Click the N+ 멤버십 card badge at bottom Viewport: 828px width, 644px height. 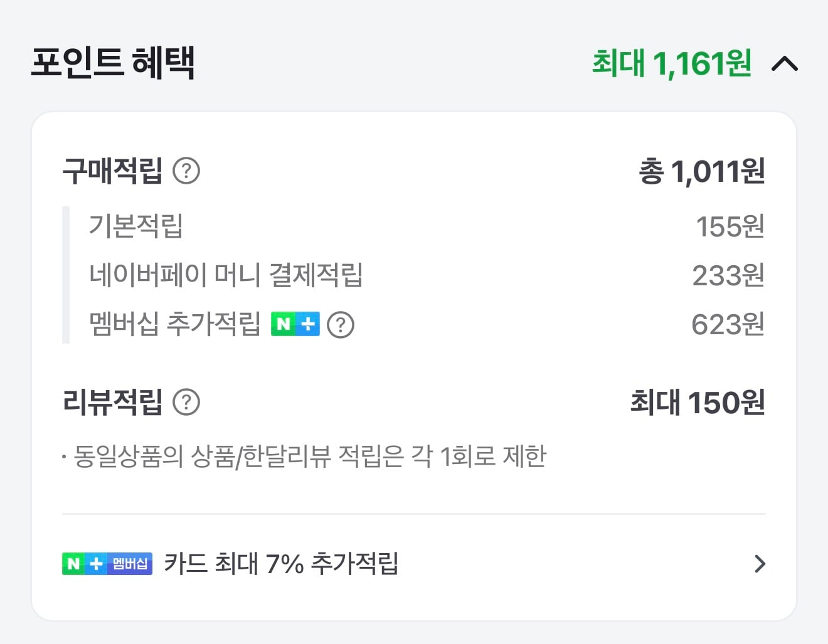pyautogui.click(x=107, y=564)
